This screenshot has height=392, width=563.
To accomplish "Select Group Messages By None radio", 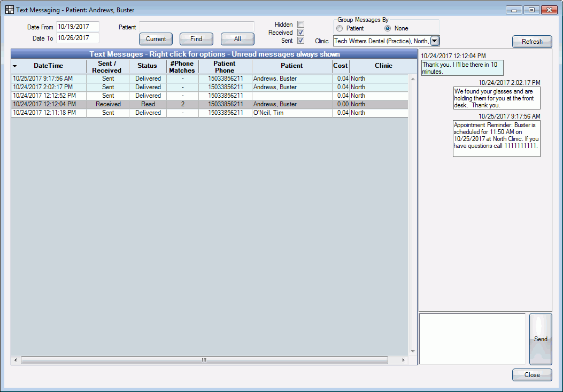I will pyautogui.click(x=388, y=28).
